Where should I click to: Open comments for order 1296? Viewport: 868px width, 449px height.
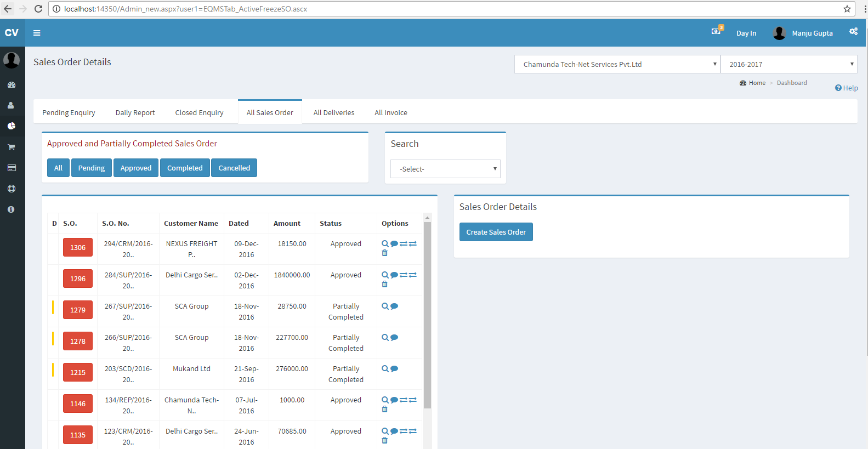tap(394, 275)
